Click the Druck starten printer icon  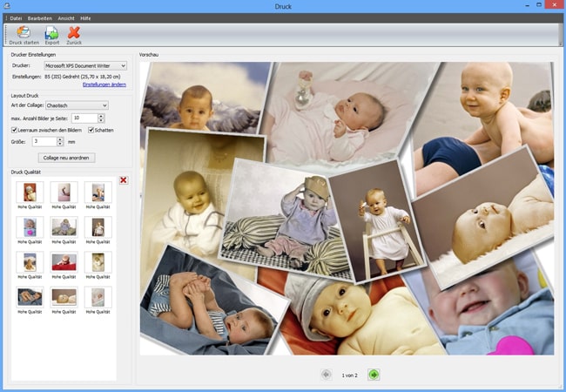24,31
